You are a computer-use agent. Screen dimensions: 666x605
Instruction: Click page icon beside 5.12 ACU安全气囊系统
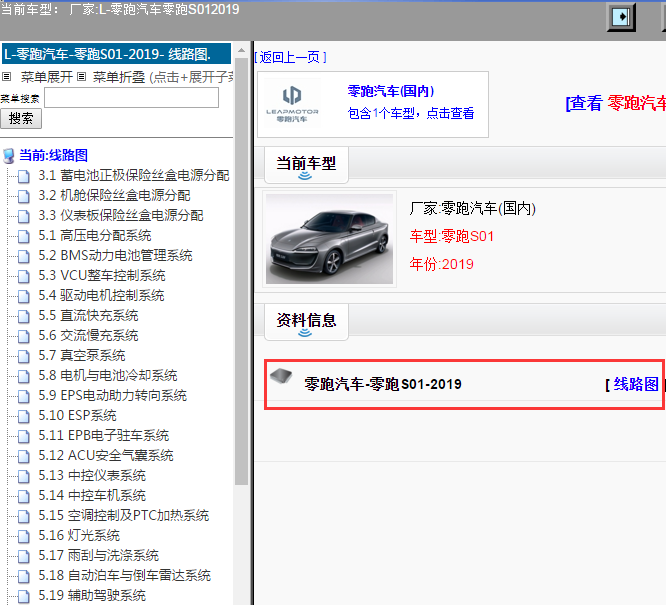click(24, 455)
